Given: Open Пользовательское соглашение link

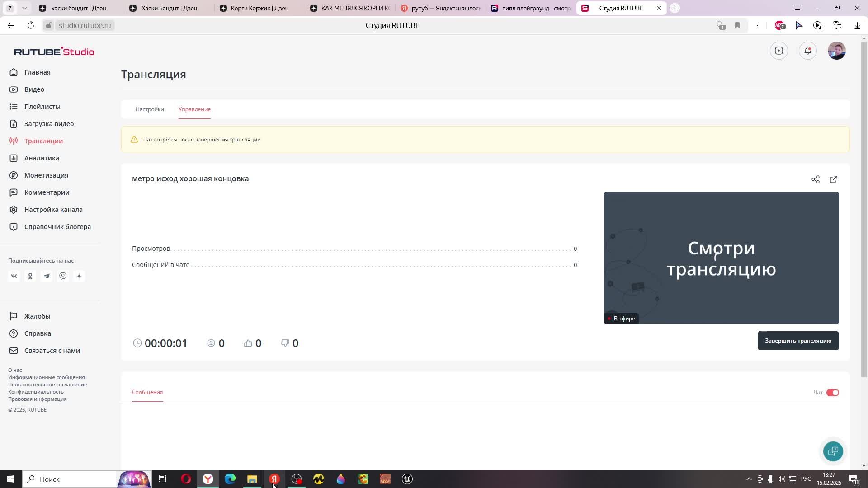Looking at the screenshot, I should pyautogui.click(x=47, y=385).
